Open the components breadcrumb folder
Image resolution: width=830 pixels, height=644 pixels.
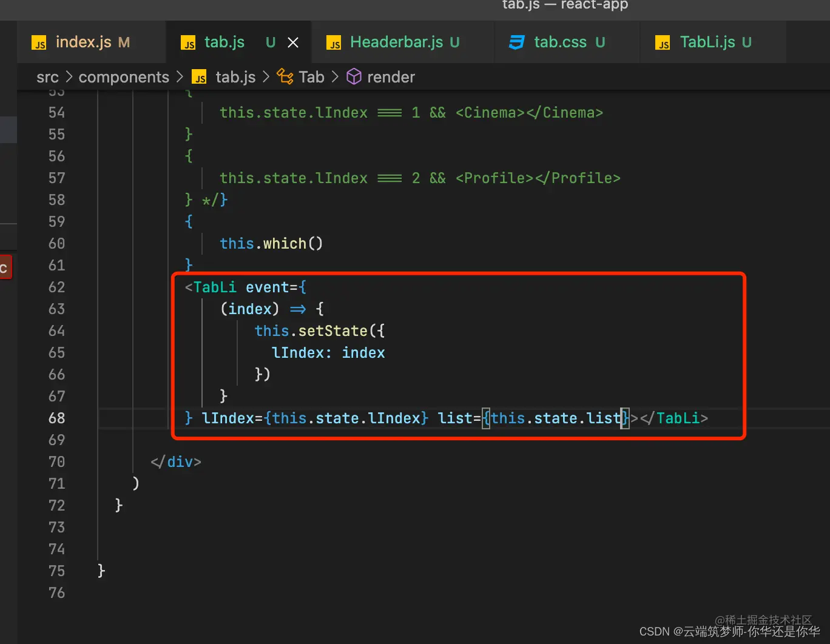[x=124, y=77]
